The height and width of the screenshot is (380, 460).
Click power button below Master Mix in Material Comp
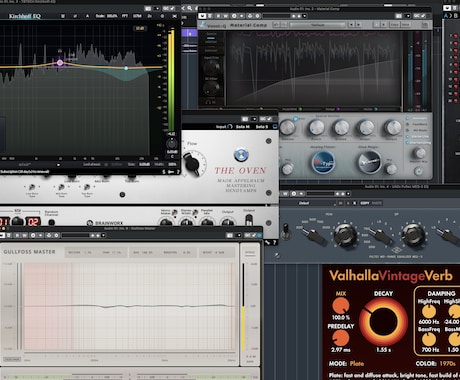click(419, 171)
